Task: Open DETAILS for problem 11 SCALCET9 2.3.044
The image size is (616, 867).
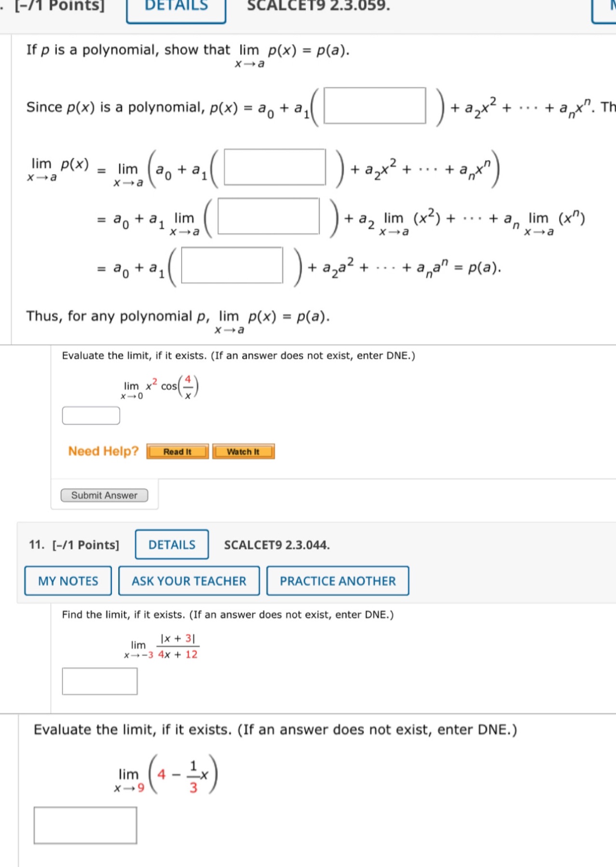Action: tap(171, 544)
